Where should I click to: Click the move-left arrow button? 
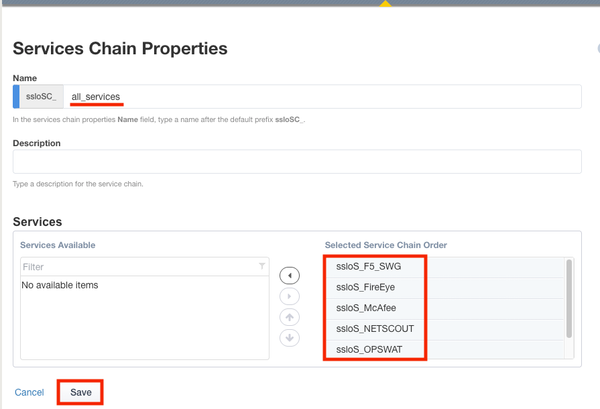tap(289, 275)
